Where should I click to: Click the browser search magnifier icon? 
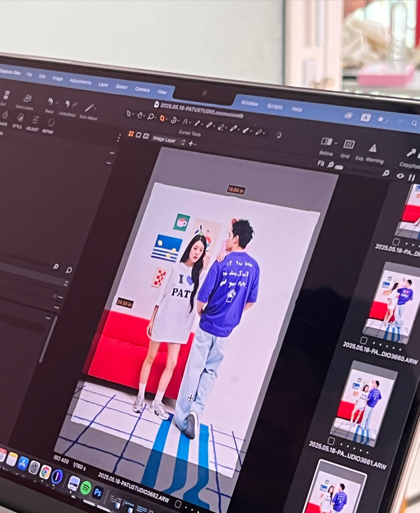(386, 173)
